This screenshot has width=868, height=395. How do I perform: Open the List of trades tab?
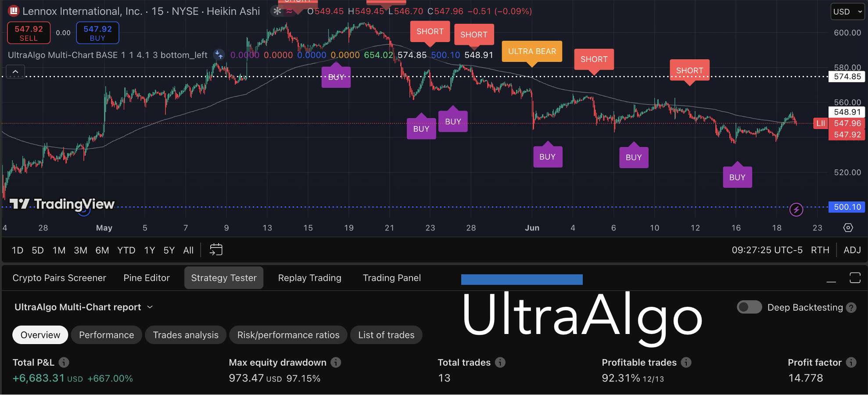click(386, 335)
